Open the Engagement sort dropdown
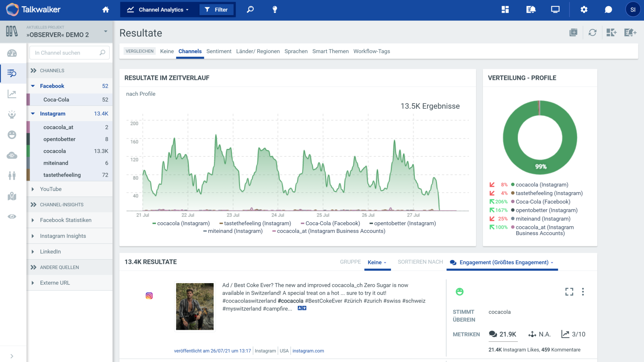This screenshot has width=644, height=362. pyautogui.click(x=502, y=262)
